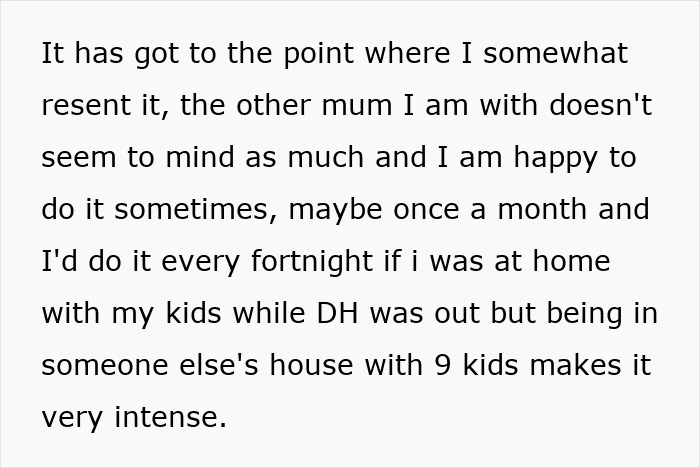Screen dimensions: 700x468
Task: Click the abbreviation "DH"
Action: pyautogui.click(x=338, y=313)
